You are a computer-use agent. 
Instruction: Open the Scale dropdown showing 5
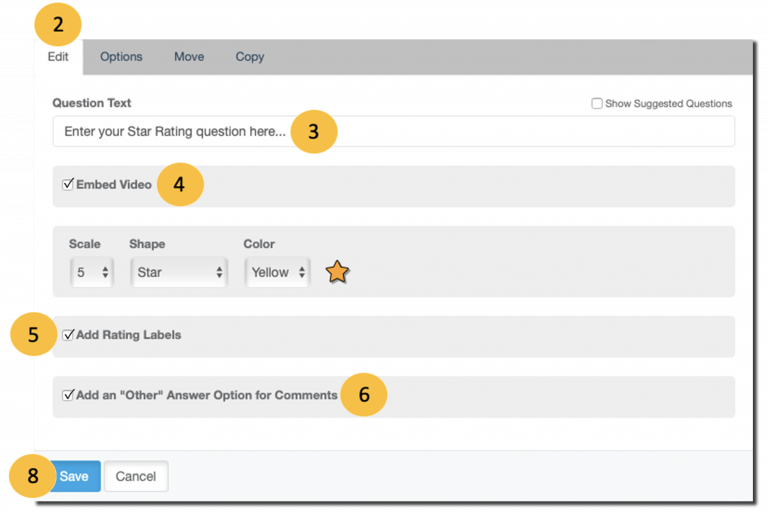point(92,272)
